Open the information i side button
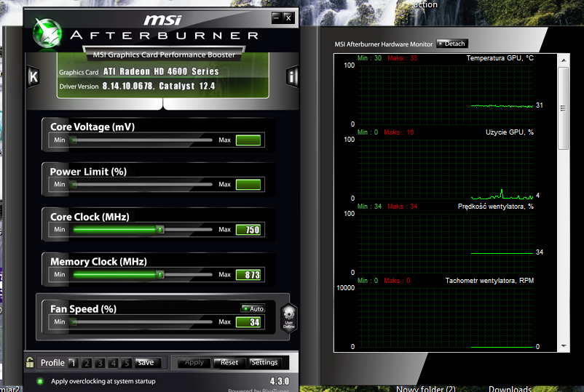The image size is (584, 392). [x=292, y=77]
